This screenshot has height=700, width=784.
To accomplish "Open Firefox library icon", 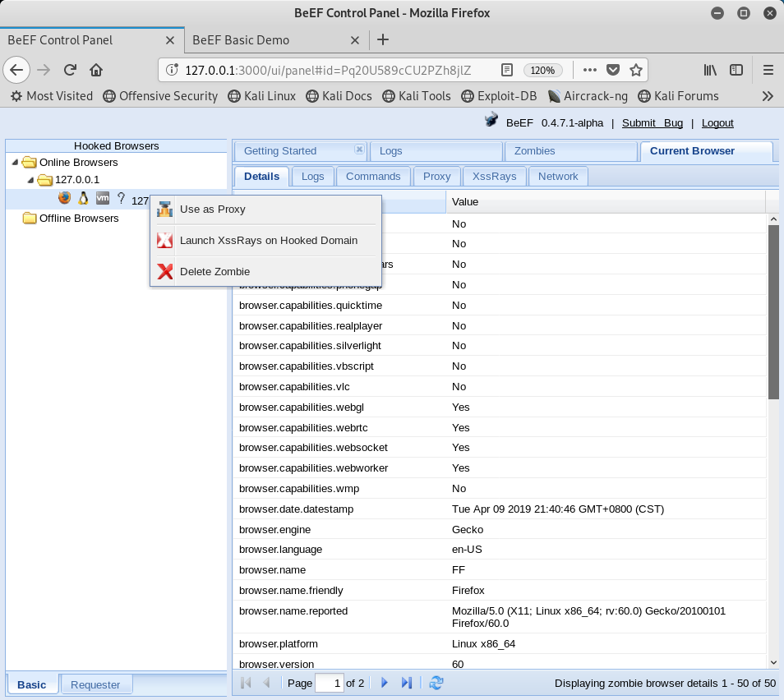I will click(710, 70).
